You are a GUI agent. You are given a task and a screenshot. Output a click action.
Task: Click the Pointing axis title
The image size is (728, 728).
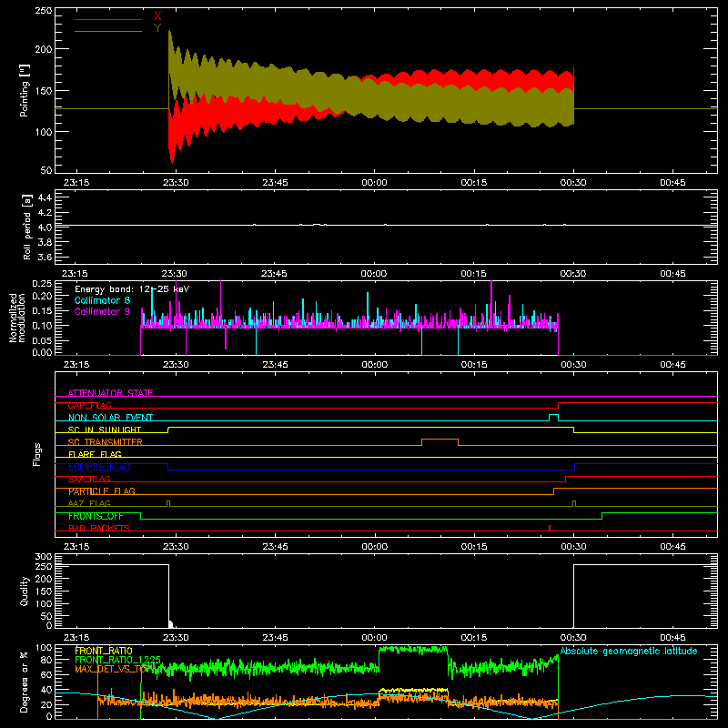pos(25,90)
